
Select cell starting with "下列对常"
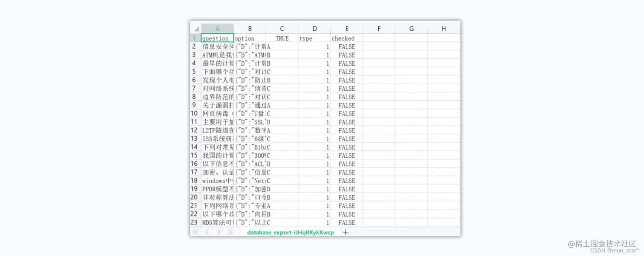[217, 147]
